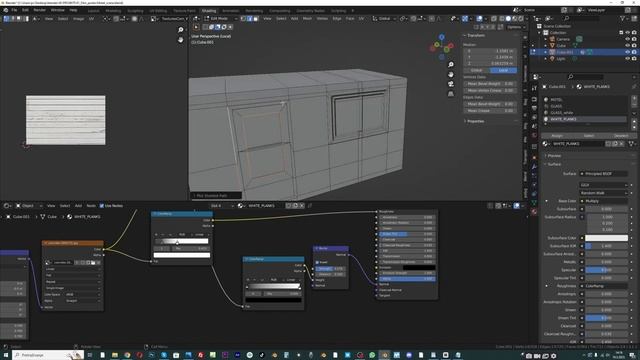
Task: Switch to the Shading workspace tab
Action: 209,11
